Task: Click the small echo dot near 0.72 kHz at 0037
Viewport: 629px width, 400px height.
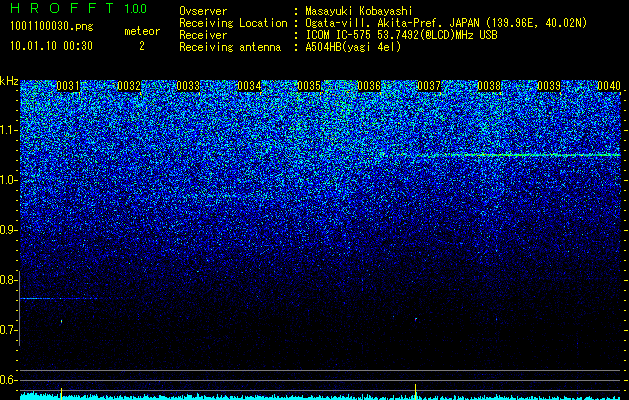Action: pyautogui.click(x=416, y=319)
